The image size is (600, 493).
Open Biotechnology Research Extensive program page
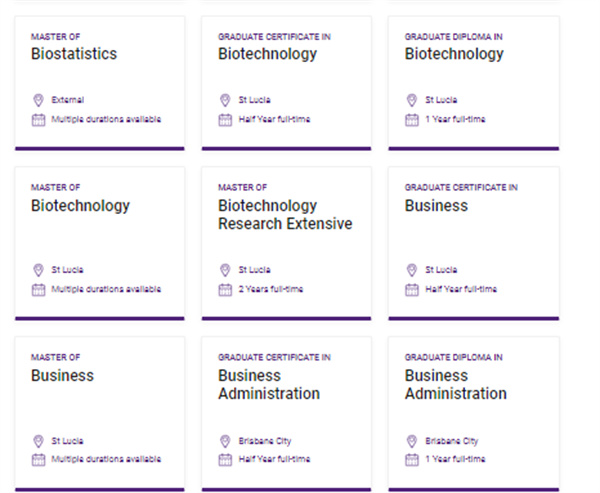[x=284, y=215]
